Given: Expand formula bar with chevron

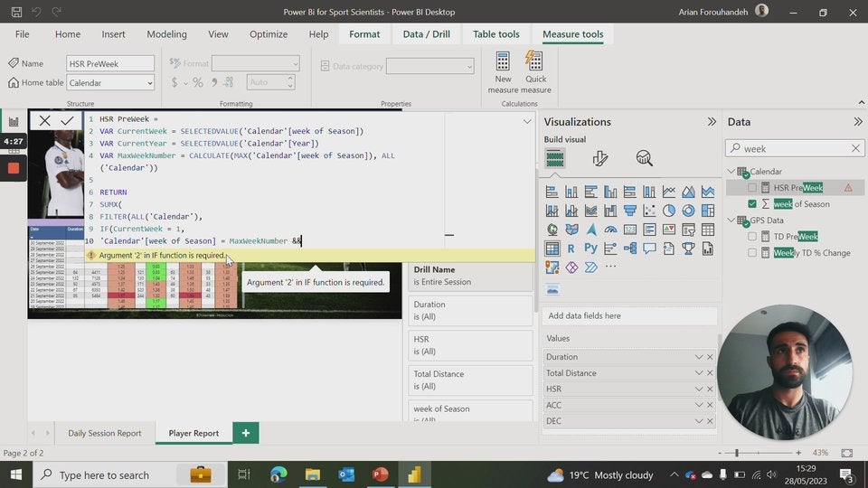Looking at the screenshot, I should 527,122.
